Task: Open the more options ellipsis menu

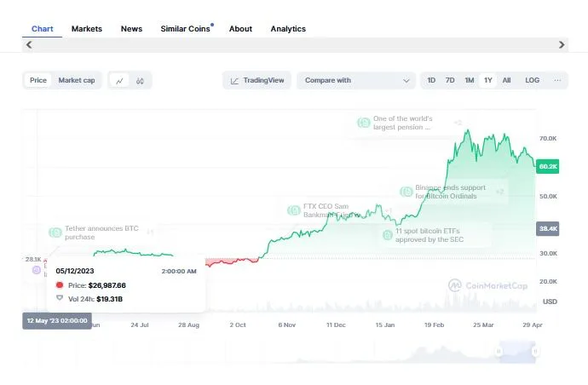Action: [x=557, y=80]
